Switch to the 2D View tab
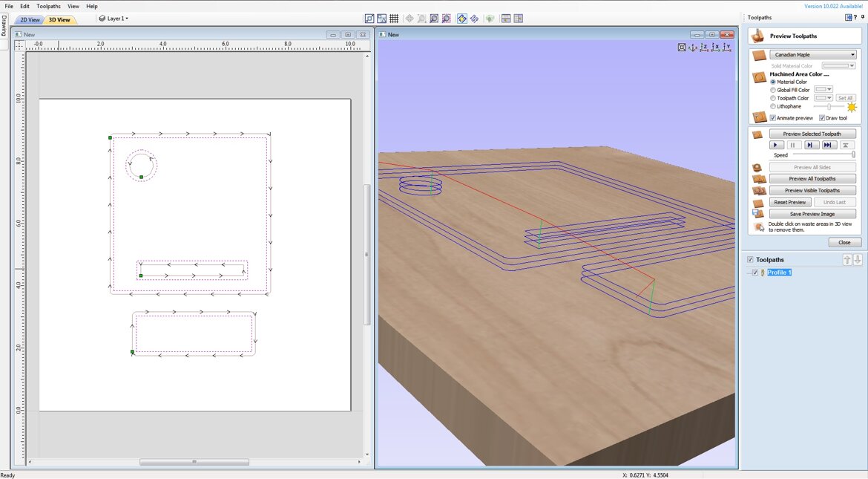The image size is (868, 479). coord(30,19)
